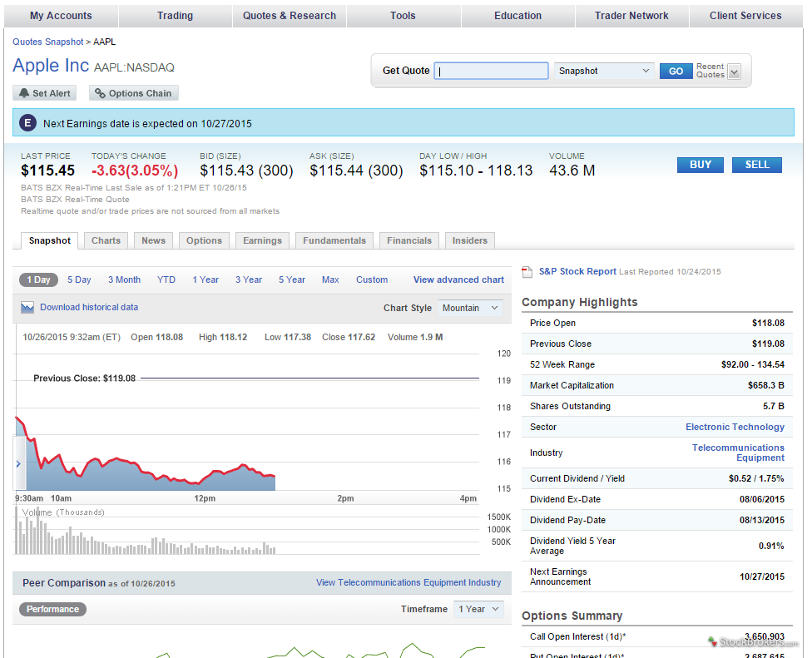812x658 pixels.
Task: Switch to the News tab
Action: 154,240
